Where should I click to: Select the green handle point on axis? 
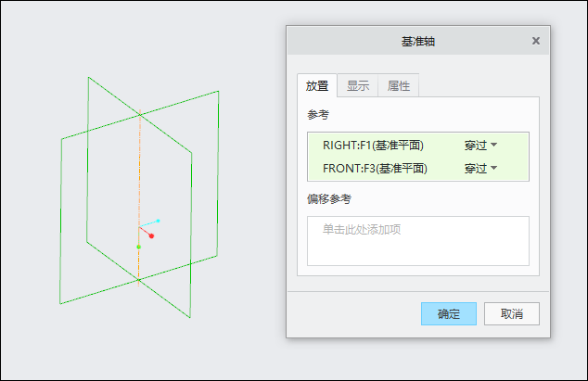139,247
